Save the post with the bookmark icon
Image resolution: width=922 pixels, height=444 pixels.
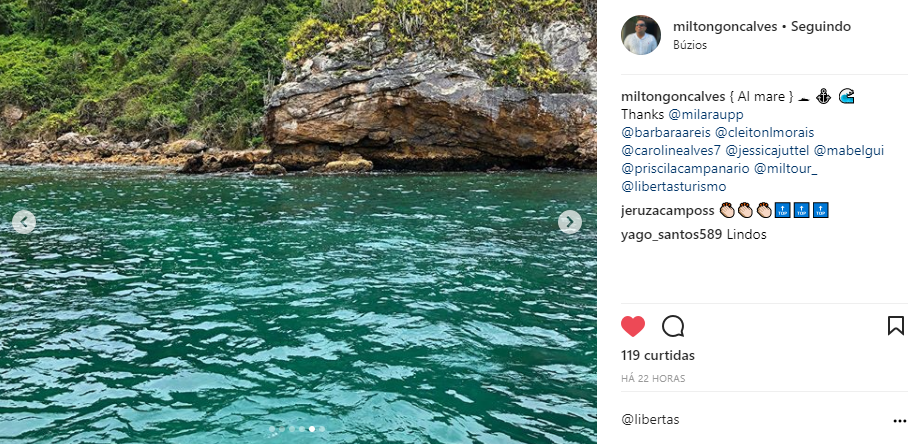(896, 326)
